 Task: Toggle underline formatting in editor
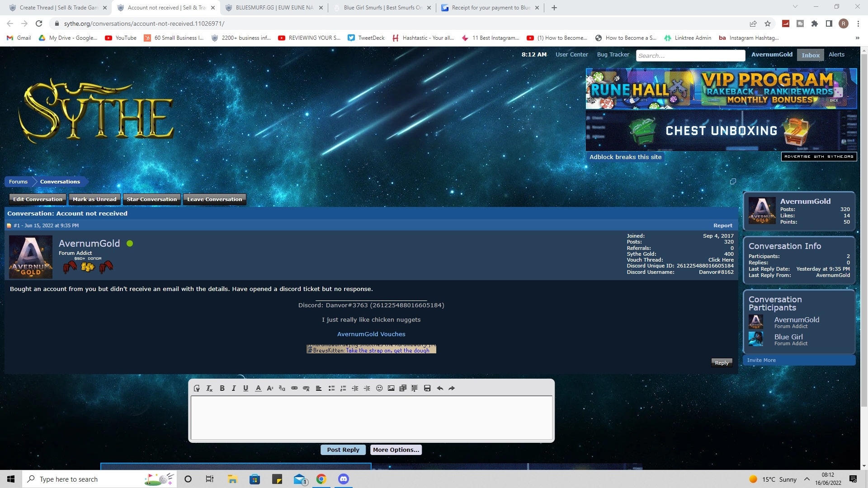(245, 388)
